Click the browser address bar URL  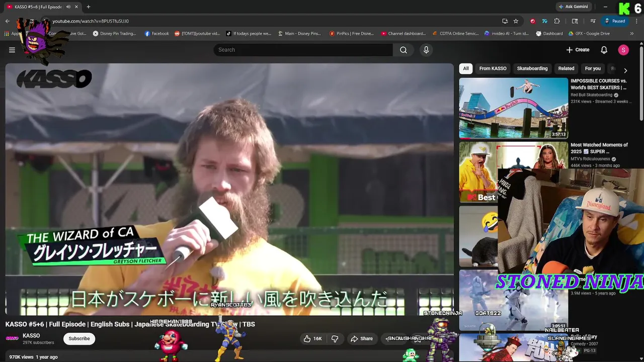click(x=91, y=21)
